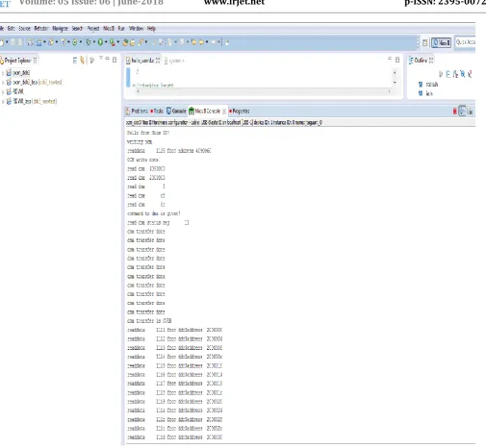Click Collapse All in Project Explorer

point(75,61)
